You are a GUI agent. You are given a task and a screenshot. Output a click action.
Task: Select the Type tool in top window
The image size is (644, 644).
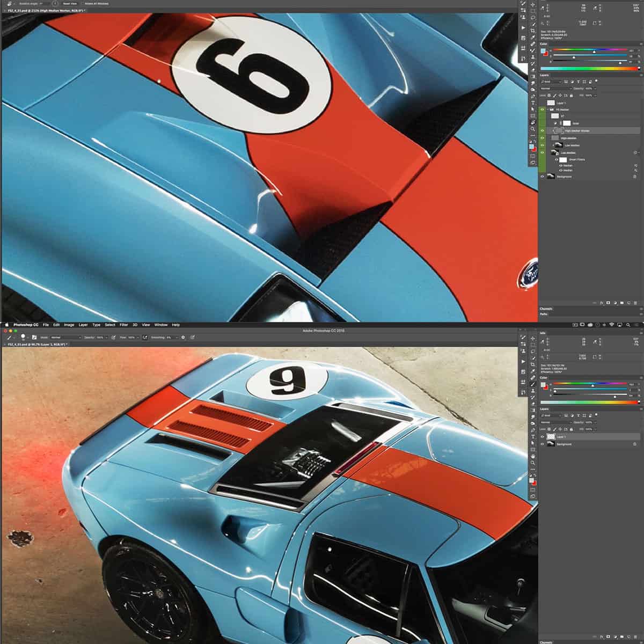[x=533, y=103]
